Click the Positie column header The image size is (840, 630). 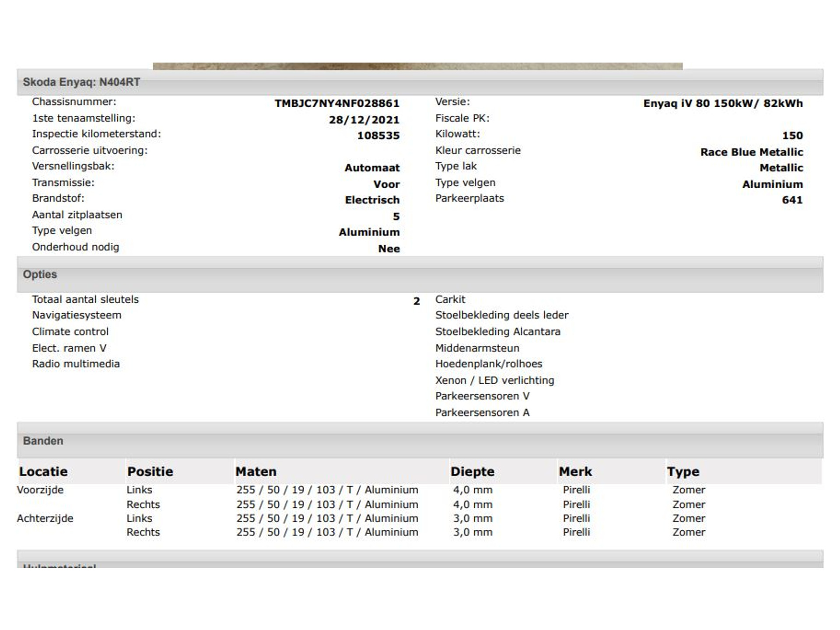point(150,472)
